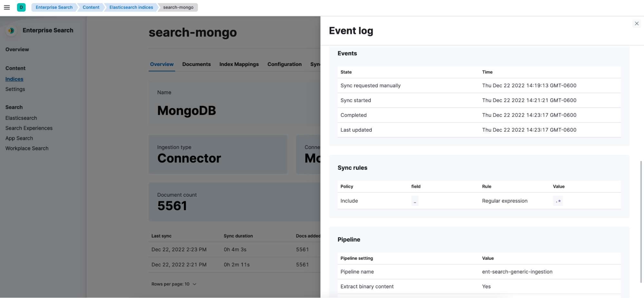Click the Dec 22, 2022 2:23 PM sync row
This screenshot has width=644, height=298.
[x=235, y=250]
